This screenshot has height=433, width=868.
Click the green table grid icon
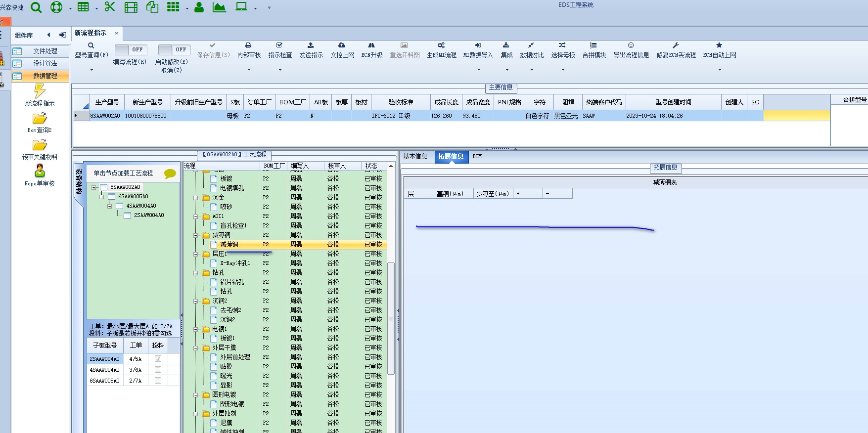(84, 7)
